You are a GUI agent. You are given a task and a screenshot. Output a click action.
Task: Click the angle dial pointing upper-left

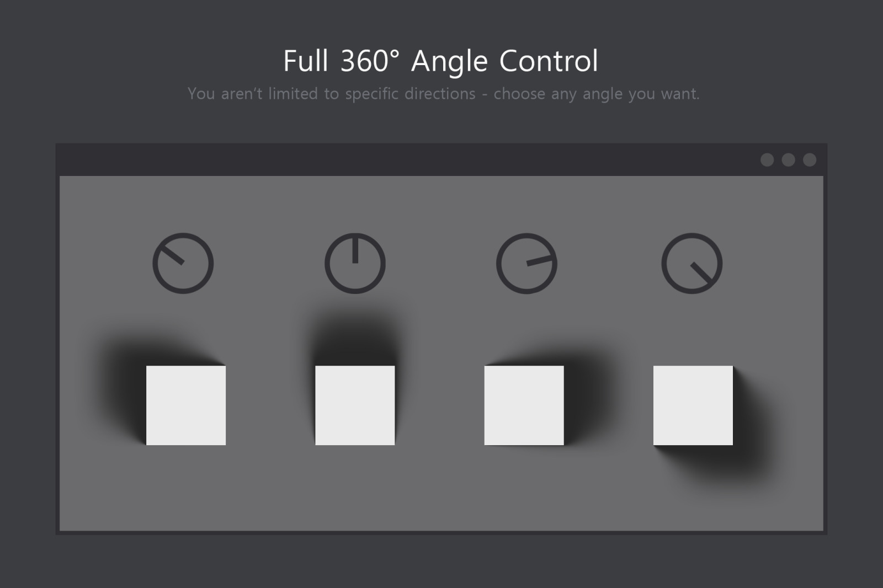click(x=183, y=263)
